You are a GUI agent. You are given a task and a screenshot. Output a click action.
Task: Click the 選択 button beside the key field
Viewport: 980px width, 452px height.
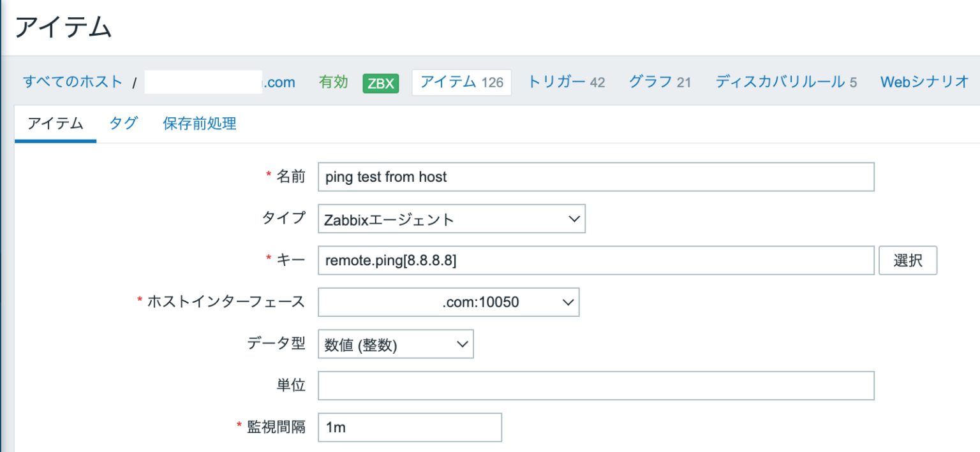(907, 260)
